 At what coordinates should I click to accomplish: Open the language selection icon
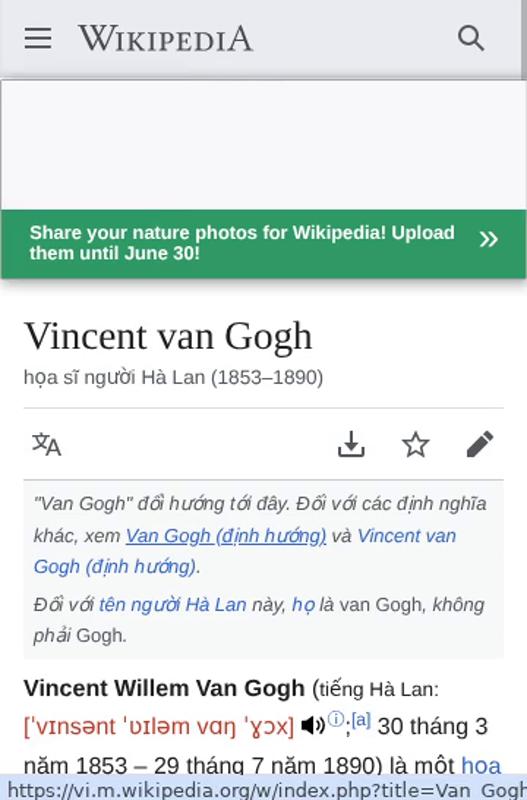[x=46, y=444]
